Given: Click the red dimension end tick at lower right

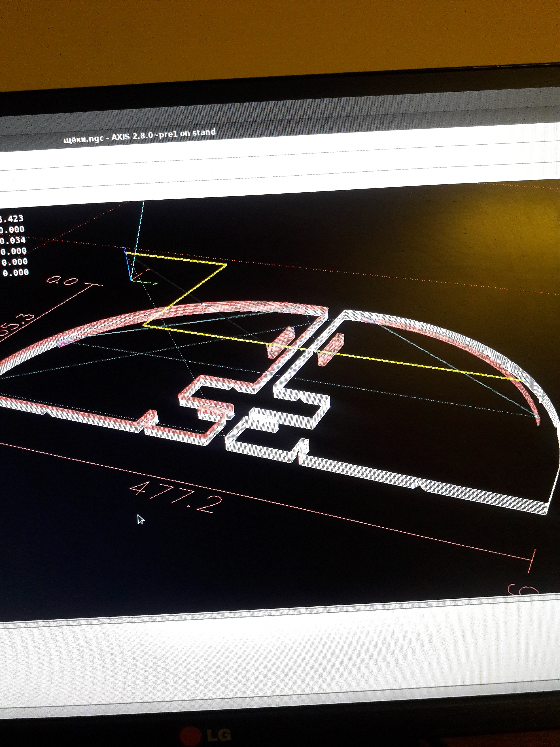Looking at the screenshot, I should point(532,561).
